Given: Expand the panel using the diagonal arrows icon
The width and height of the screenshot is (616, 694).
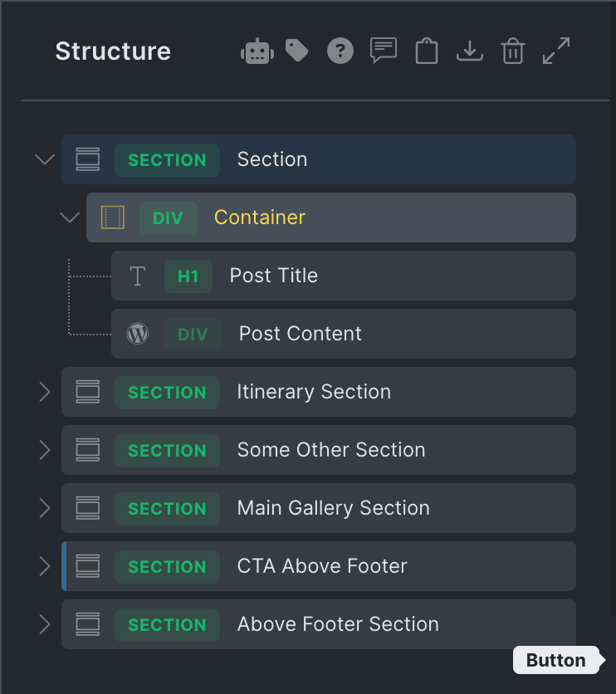Looking at the screenshot, I should pyautogui.click(x=556, y=51).
